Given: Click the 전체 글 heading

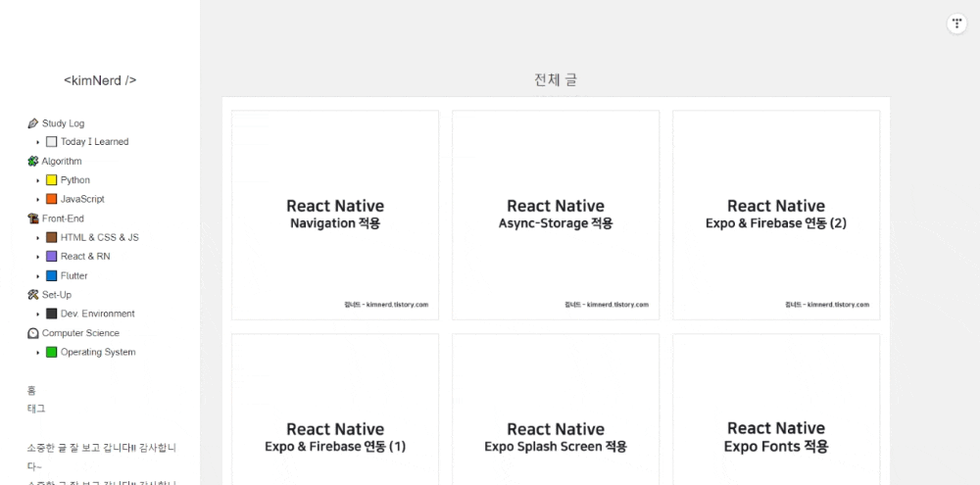Looking at the screenshot, I should pos(556,80).
